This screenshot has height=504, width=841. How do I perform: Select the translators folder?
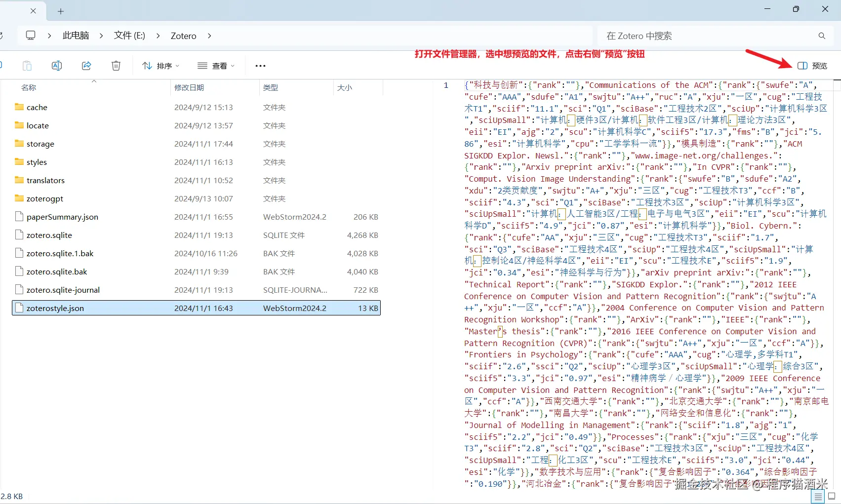[196, 180]
